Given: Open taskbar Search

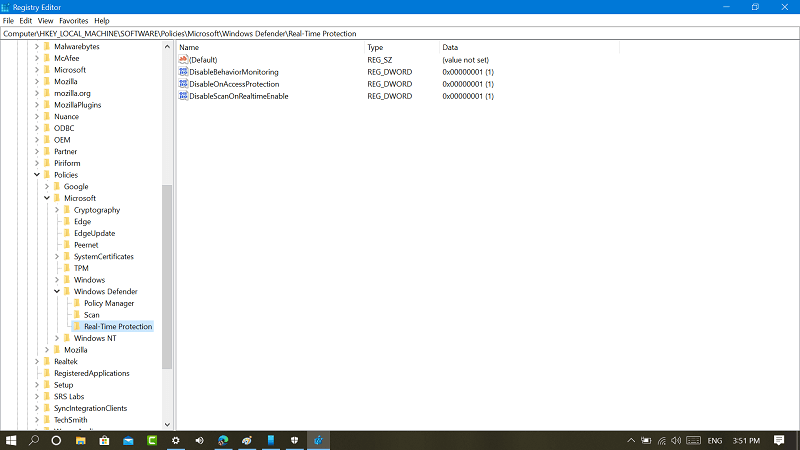Looking at the screenshot, I should click(34, 440).
